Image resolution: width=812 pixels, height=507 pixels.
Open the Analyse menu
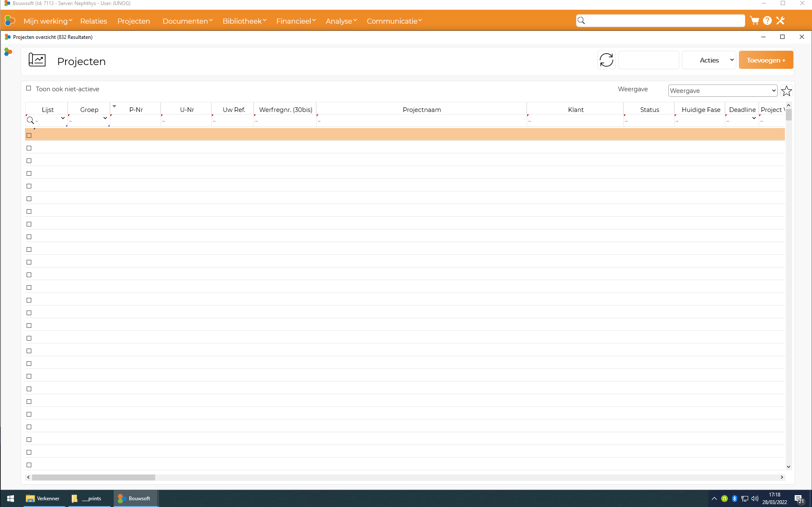pos(341,21)
